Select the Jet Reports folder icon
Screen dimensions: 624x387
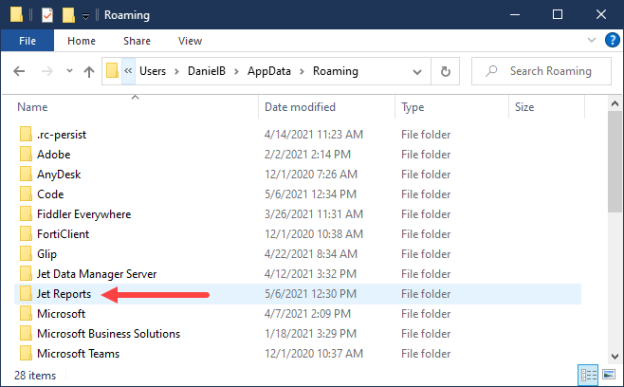(26, 293)
